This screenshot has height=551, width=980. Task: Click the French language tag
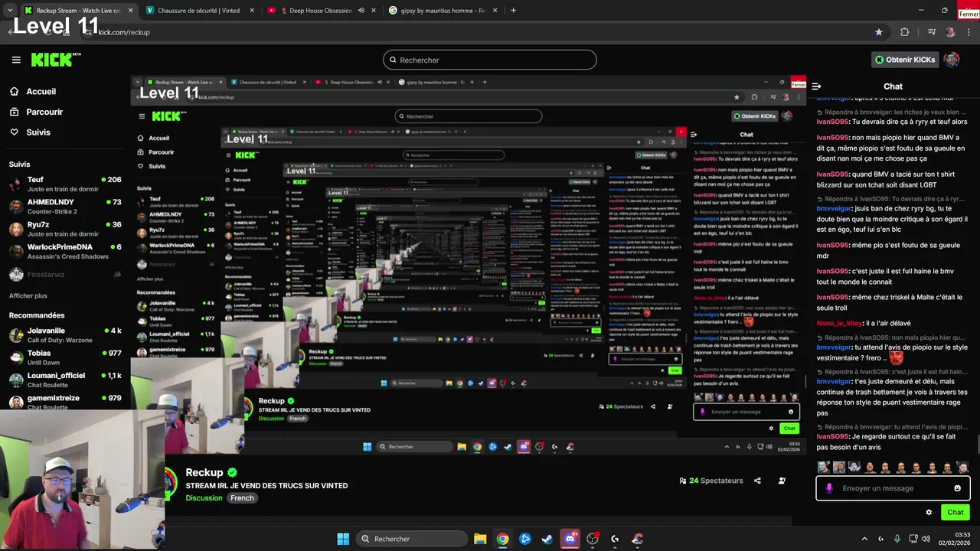tap(242, 498)
